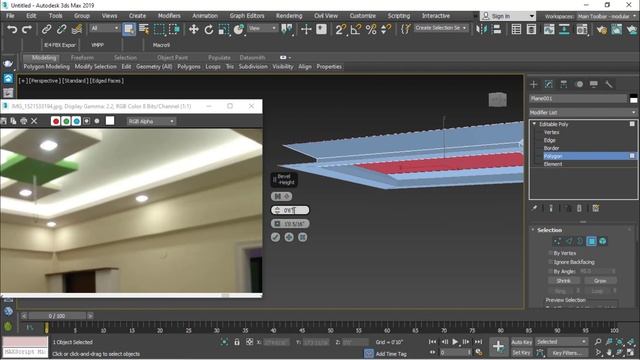640x360 pixels.
Task: Click the Mirror tool icon
Action: (x=482, y=29)
